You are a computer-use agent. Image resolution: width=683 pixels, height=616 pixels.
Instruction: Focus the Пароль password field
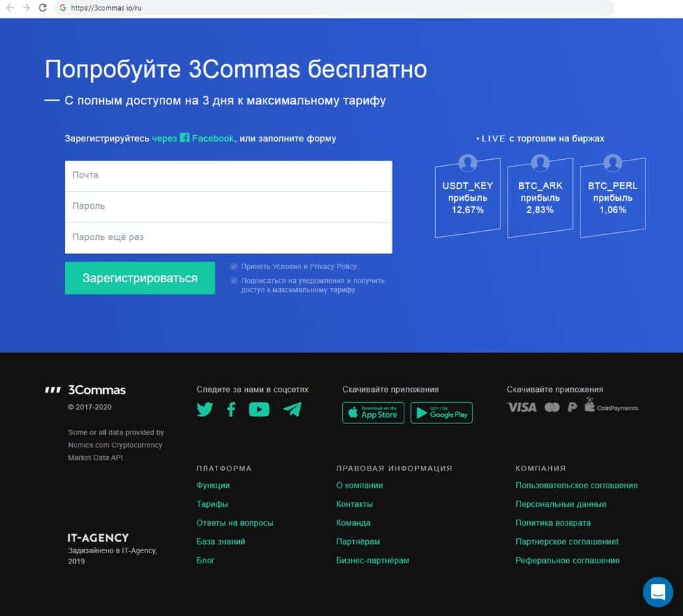point(228,207)
